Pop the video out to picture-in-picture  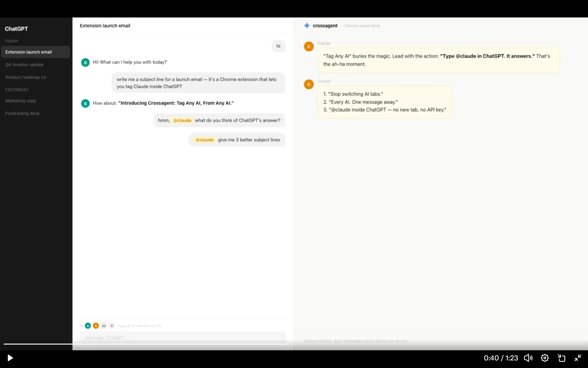coord(561,358)
